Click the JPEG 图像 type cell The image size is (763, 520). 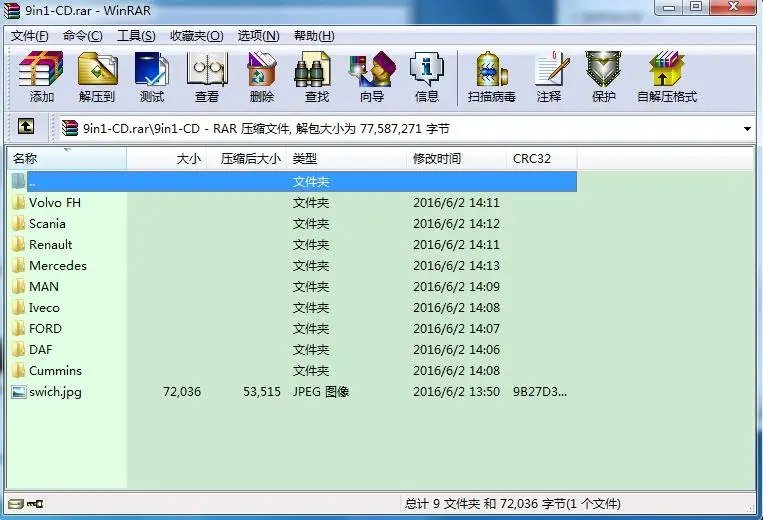pos(321,392)
